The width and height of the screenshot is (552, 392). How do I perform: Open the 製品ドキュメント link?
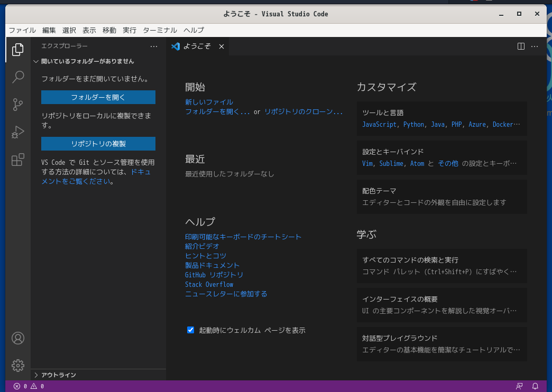212,265
